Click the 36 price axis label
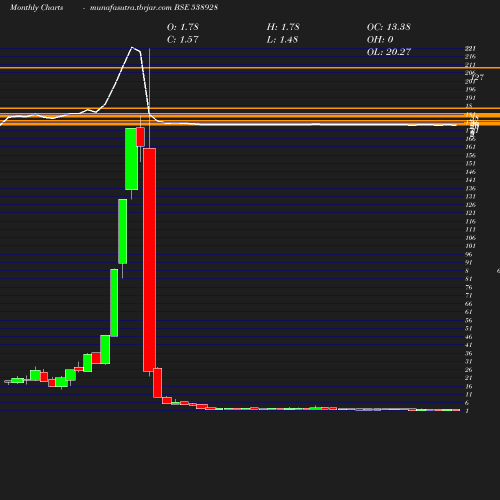Viewport: 500px width, 500px height. 469,353
